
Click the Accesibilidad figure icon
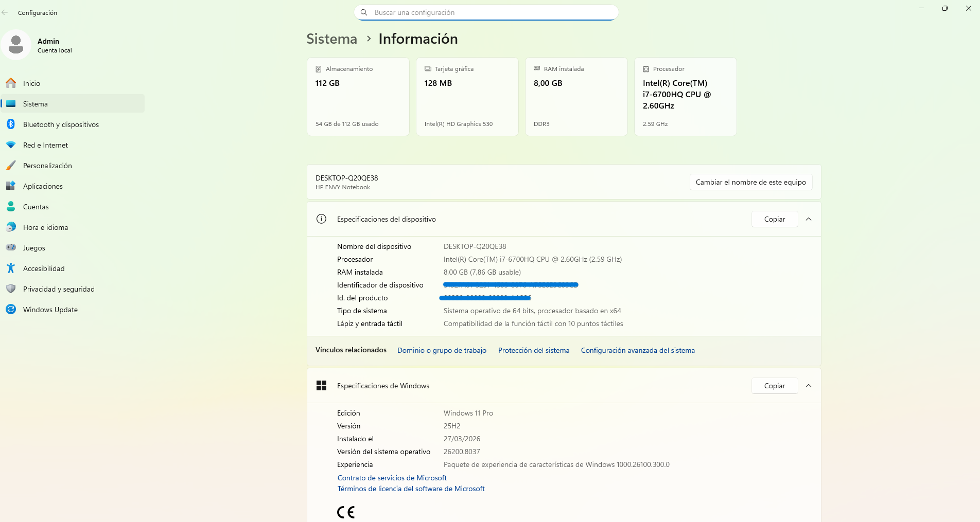click(11, 268)
